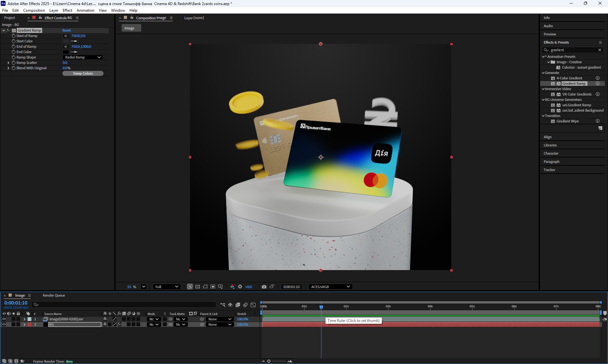
Task: Open the Graph Editor in the timeline
Action: coord(253,305)
